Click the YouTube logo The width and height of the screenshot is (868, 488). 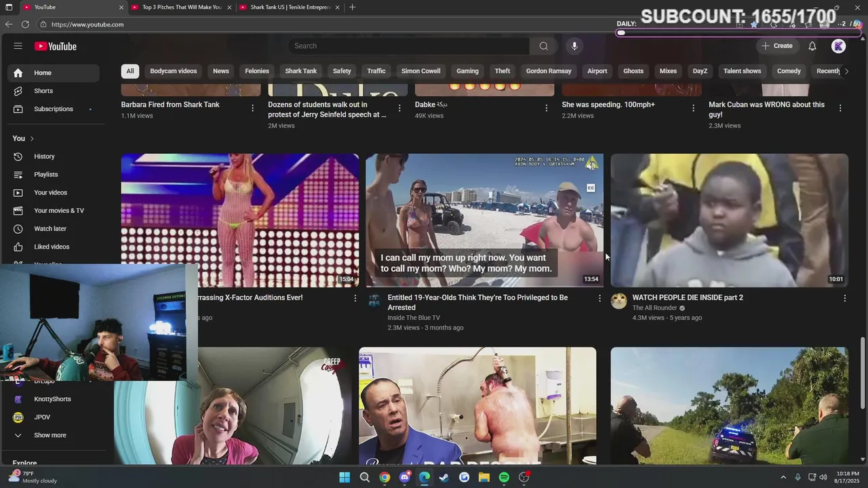(56, 46)
